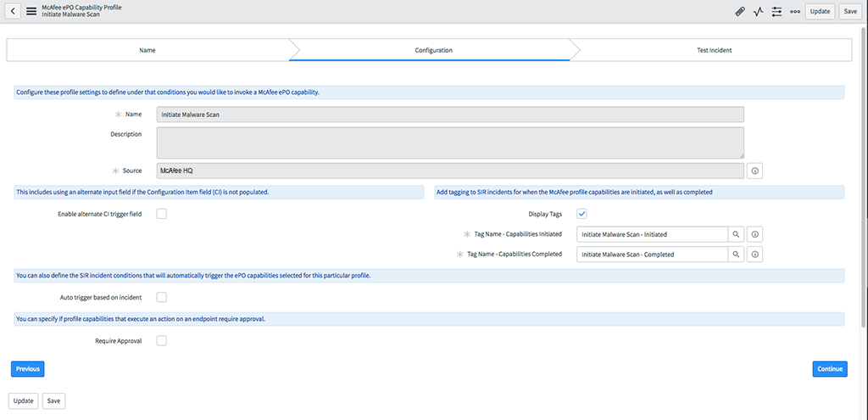This screenshot has height=420, width=868.
Task: Select the Configuration step tab
Action: [x=434, y=50]
